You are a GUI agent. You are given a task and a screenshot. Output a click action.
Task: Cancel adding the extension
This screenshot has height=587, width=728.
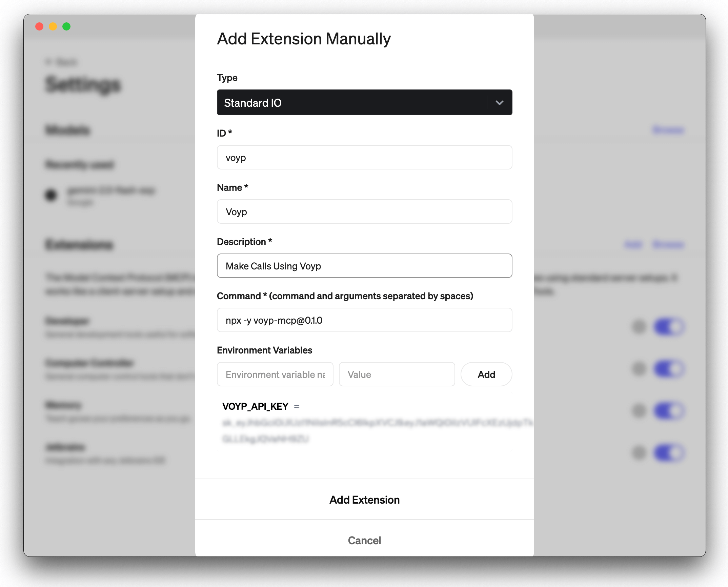pos(364,540)
